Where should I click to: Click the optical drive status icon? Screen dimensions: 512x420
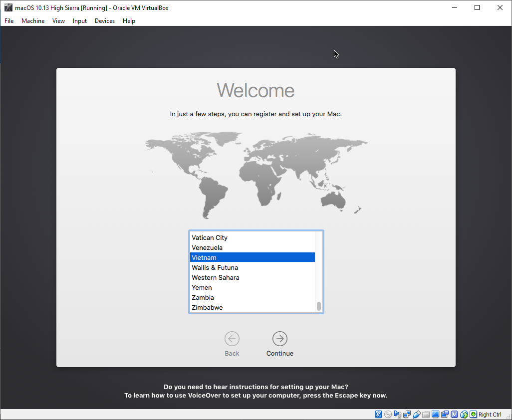pyautogui.click(x=388, y=414)
